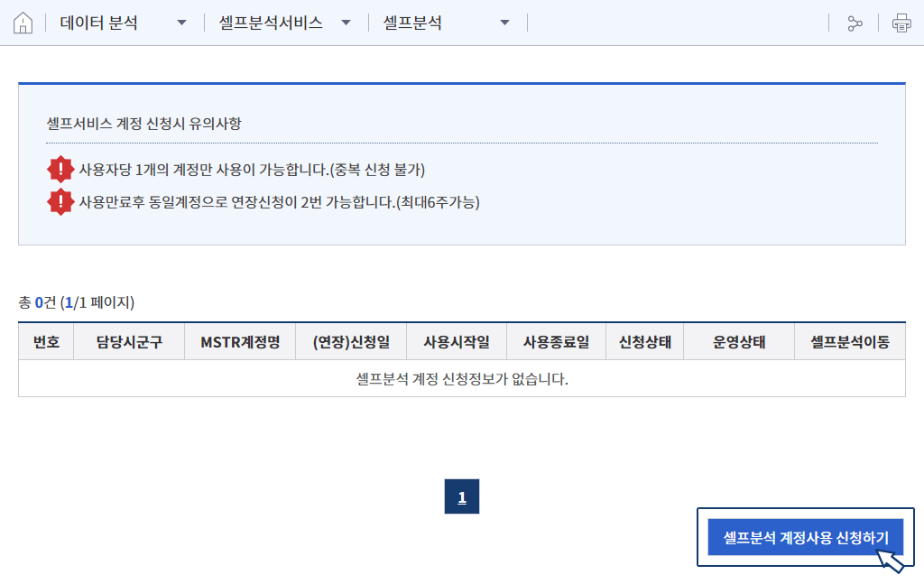Click the 사용시작일 column header

tap(457, 342)
